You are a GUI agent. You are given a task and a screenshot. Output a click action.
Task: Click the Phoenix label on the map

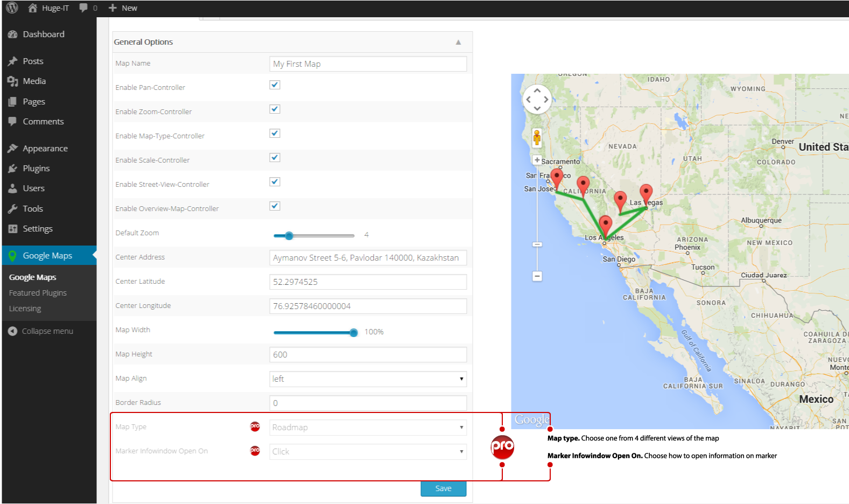click(687, 248)
